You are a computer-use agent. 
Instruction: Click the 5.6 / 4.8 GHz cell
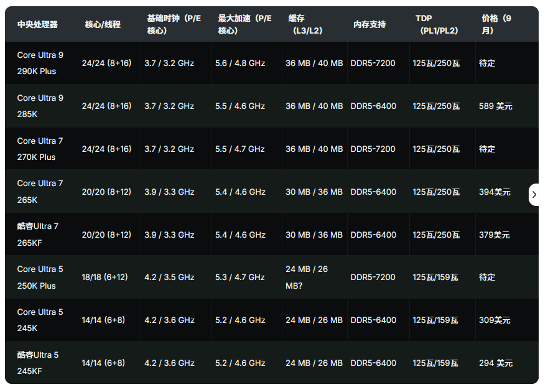point(240,63)
